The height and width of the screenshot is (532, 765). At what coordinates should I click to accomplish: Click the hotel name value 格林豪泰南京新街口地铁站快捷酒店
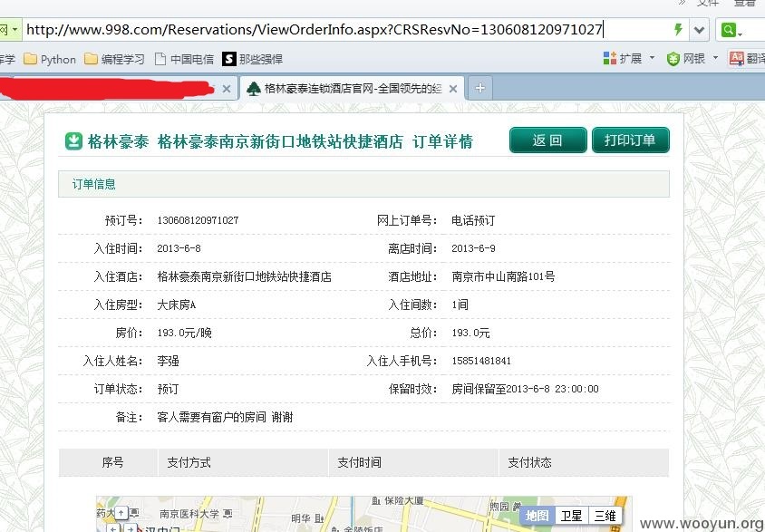(x=244, y=276)
